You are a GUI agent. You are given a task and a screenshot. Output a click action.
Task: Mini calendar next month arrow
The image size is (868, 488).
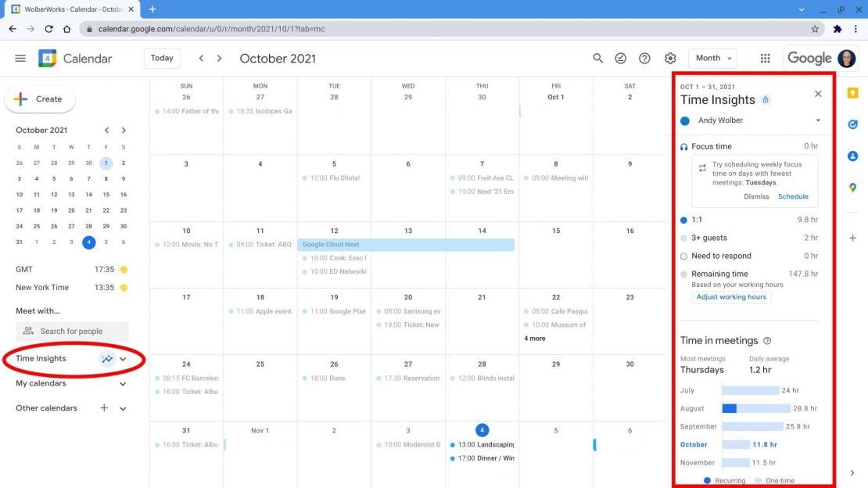point(124,130)
